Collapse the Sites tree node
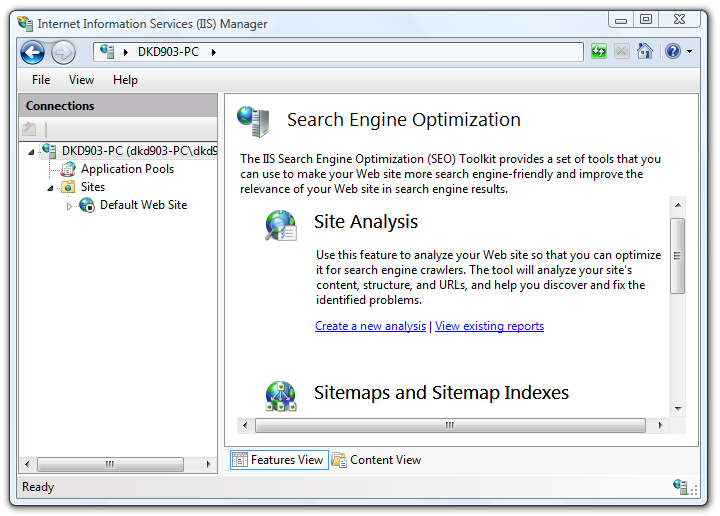 (50, 187)
